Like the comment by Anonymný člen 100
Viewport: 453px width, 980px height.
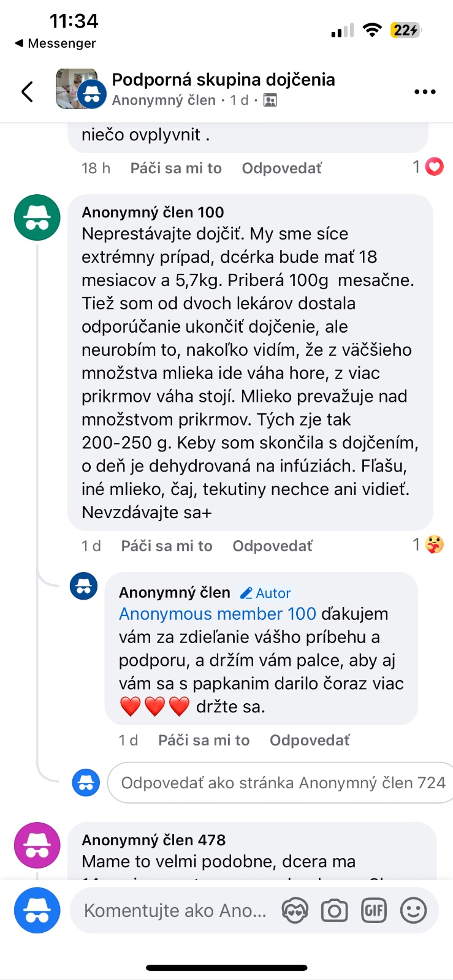pyautogui.click(x=167, y=546)
